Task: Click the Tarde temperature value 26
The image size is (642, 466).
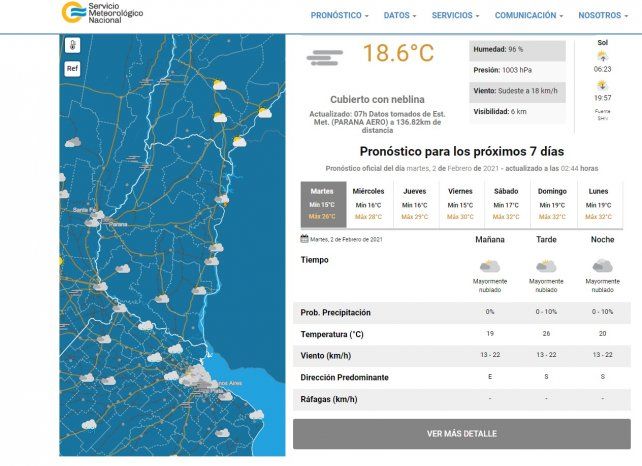Action: click(x=546, y=334)
